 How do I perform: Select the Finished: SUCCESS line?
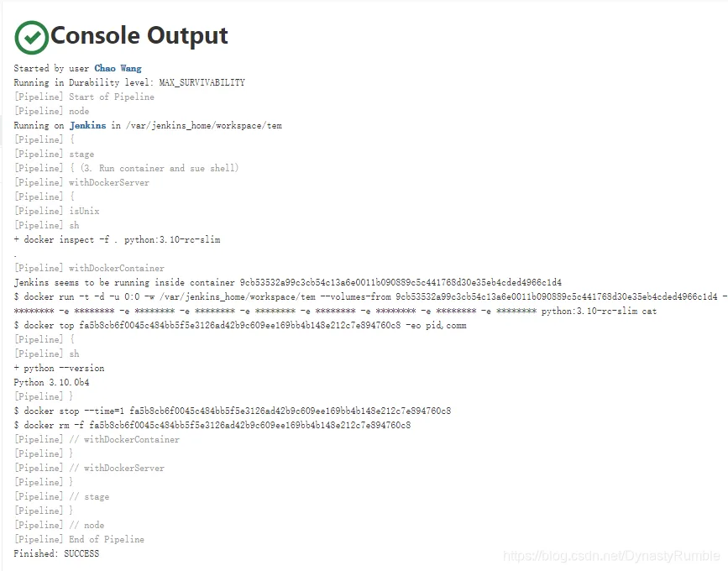(x=56, y=553)
